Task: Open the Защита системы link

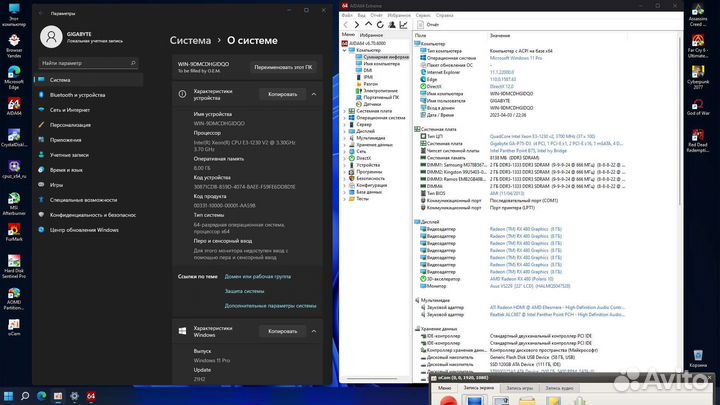Action: point(244,291)
